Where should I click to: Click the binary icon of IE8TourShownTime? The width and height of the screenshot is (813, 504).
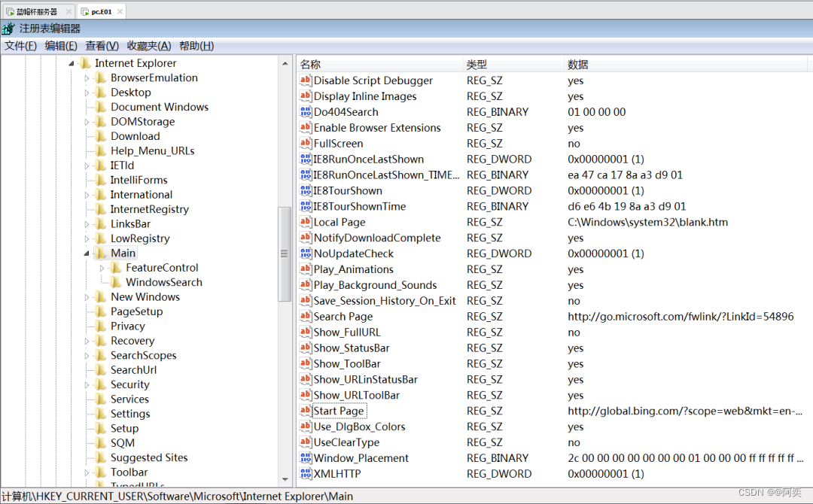306,206
